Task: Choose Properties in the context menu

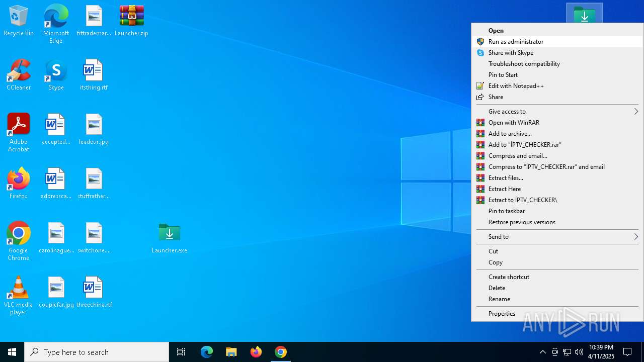Action: pos(557,314)
